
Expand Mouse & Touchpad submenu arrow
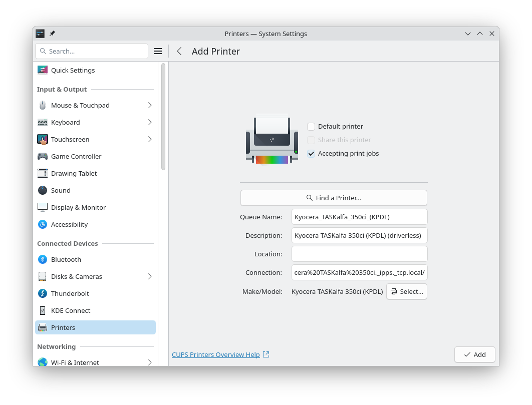[x=150, y=105]
